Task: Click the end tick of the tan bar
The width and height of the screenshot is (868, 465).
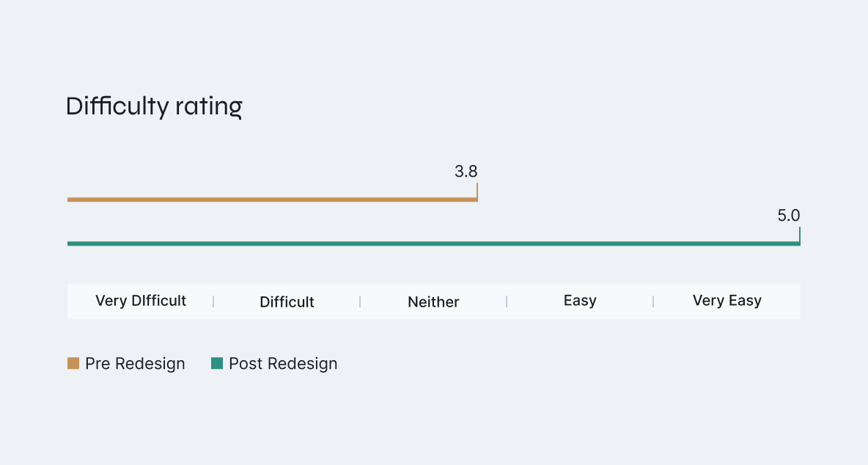Action: coord(477,191)
